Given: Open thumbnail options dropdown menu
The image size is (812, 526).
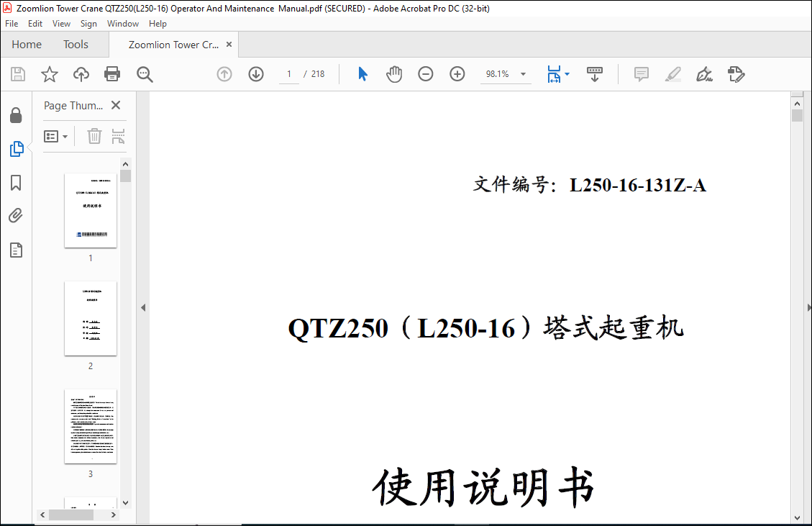Looking at the screenshot, I should [x=56, y=136].
